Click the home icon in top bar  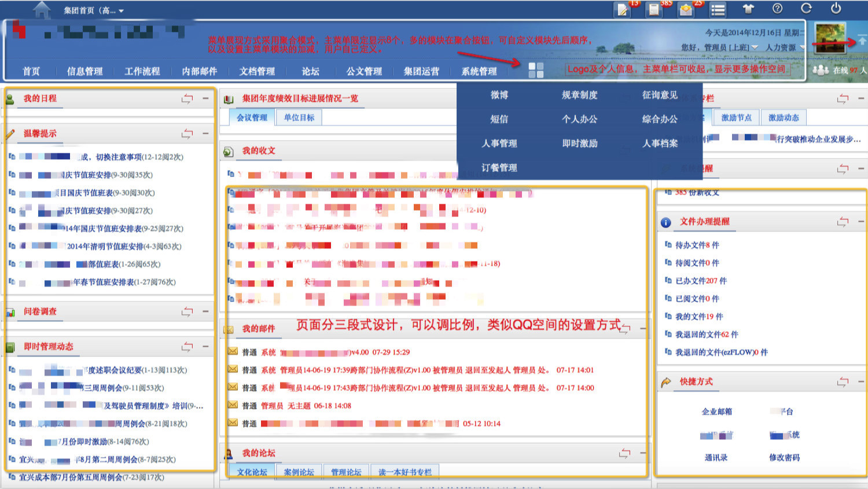coord(42,10)
